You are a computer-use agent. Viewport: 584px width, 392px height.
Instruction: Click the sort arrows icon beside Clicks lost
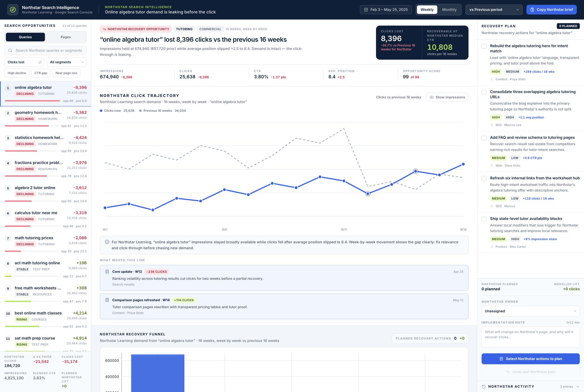[x=40, y=62]
